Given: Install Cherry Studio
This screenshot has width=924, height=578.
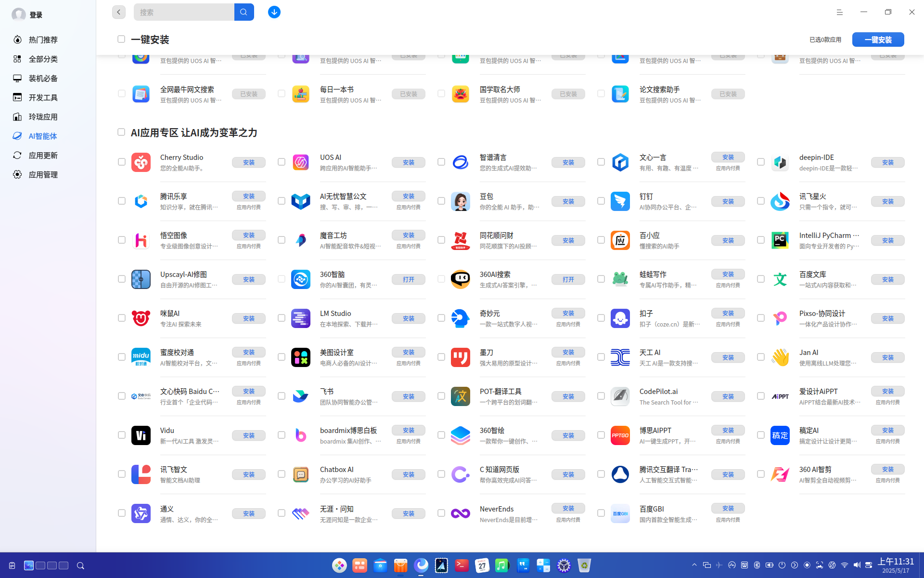Looking at the screenshot, I should coord(249,162).
